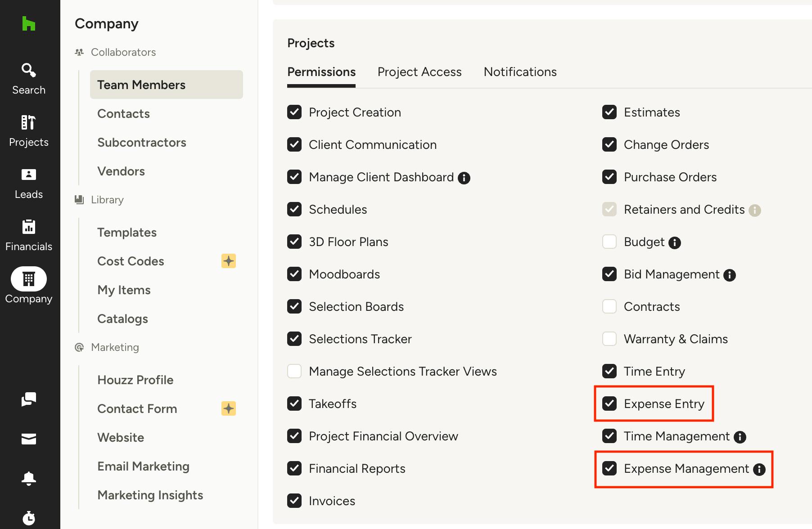Click the Houzz logo icon
Screen dimensions: 812x529
point(29,23)
